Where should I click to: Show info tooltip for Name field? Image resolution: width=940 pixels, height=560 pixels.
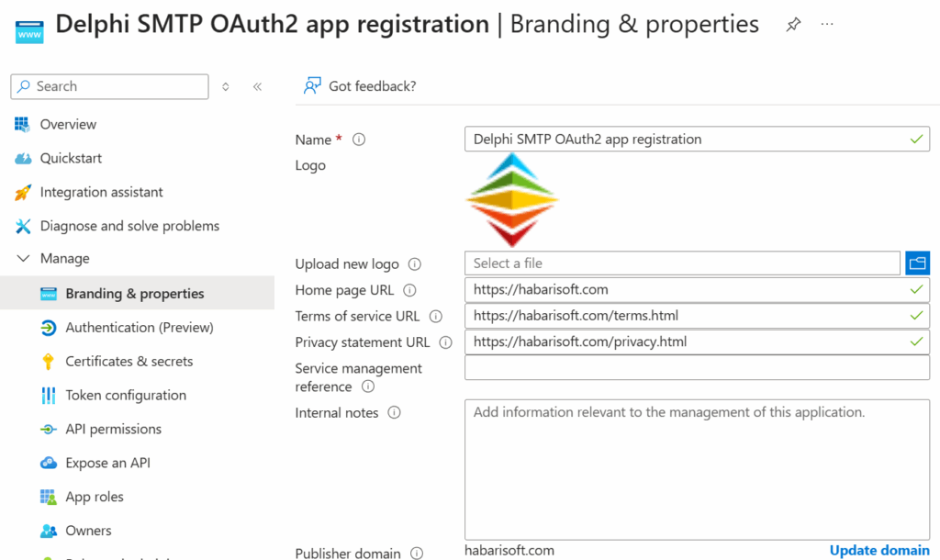[x=359, y=140]
